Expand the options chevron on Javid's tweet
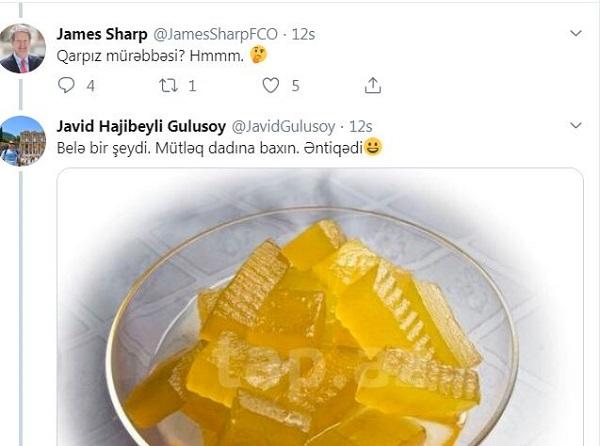 coord(575,126)
